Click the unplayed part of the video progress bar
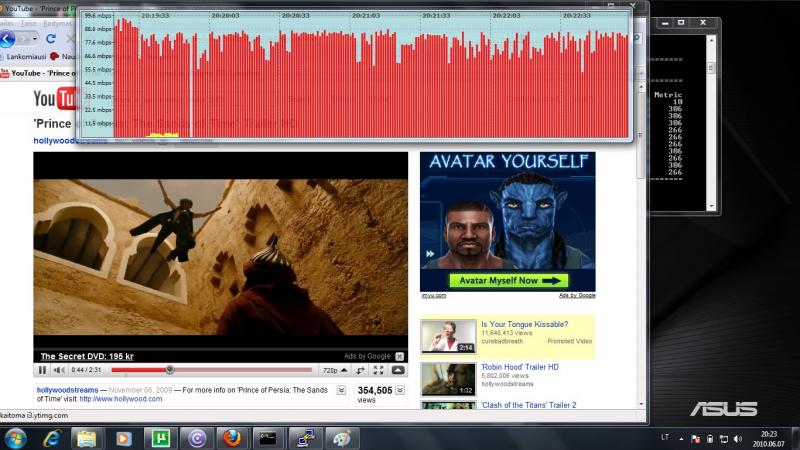 pyautogui.click(x=242, y=370)
